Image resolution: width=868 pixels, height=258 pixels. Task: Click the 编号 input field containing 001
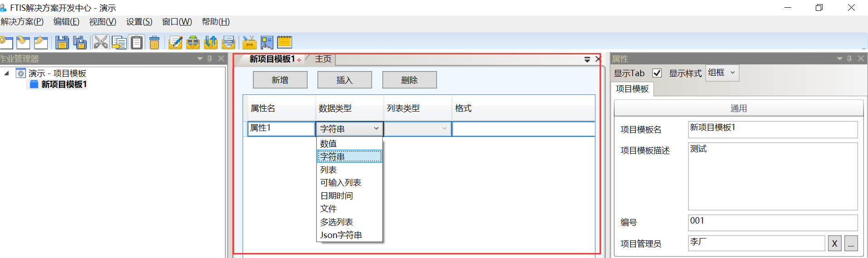pos(772,222)
